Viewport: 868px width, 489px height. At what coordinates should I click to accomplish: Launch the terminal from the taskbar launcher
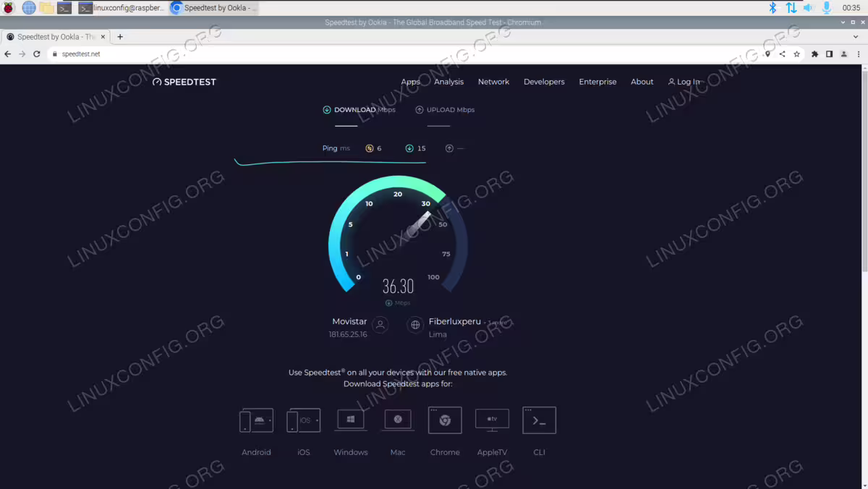click(x=64, y=8)
